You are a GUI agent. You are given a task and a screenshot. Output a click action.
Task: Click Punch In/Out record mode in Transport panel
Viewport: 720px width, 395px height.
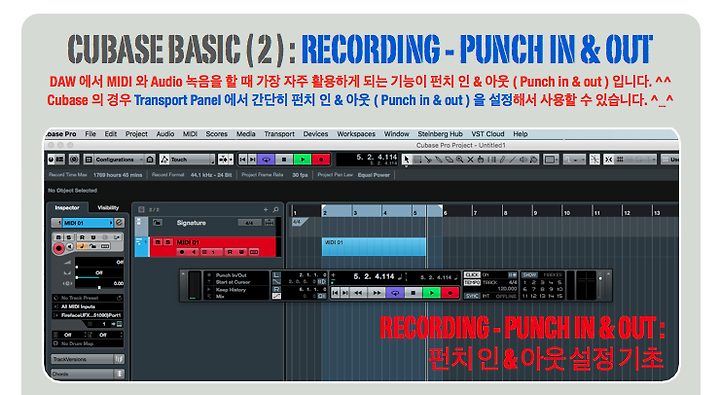[231, 275]
